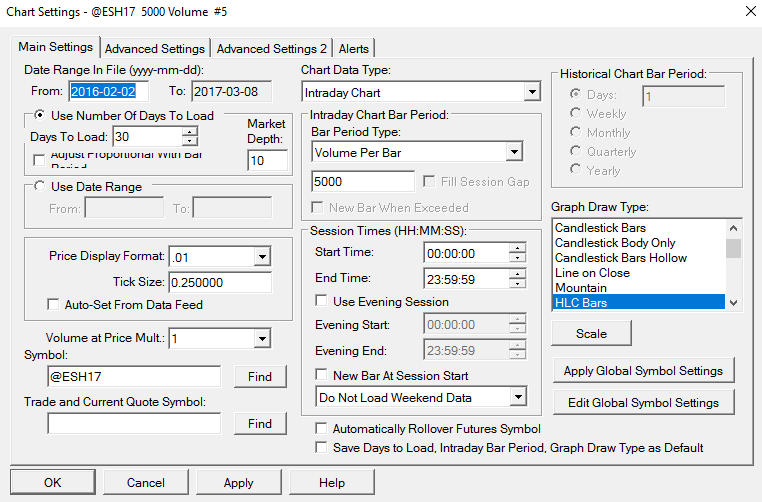Open the Price Display Format dropdown
762x502 pixels.
262,257
